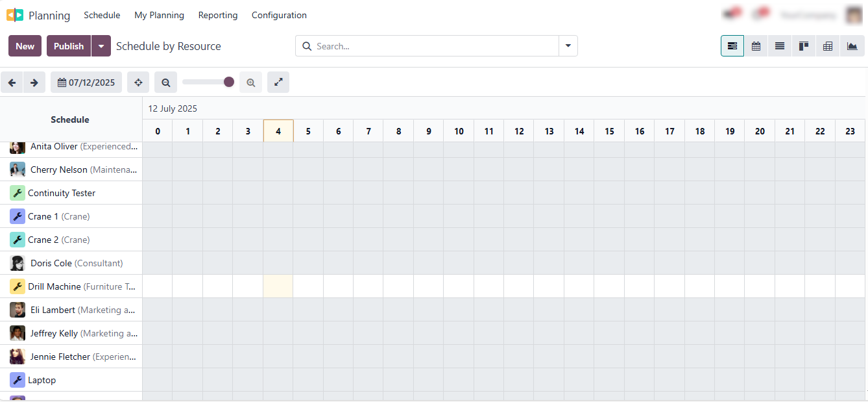This screenshot has height=402, width=868.
Task: Go to previous period with left arrow
Action: click(12, 82)
